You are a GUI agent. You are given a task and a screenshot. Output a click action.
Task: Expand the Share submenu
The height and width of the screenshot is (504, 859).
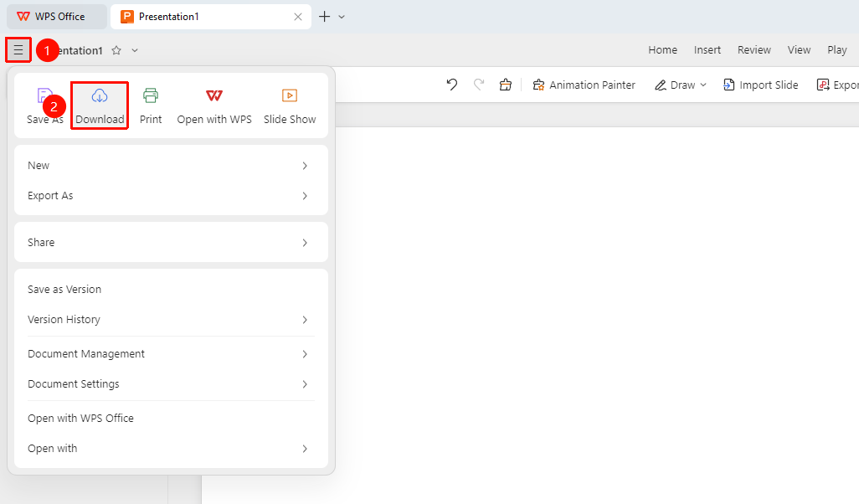click(x=171, y=242)
